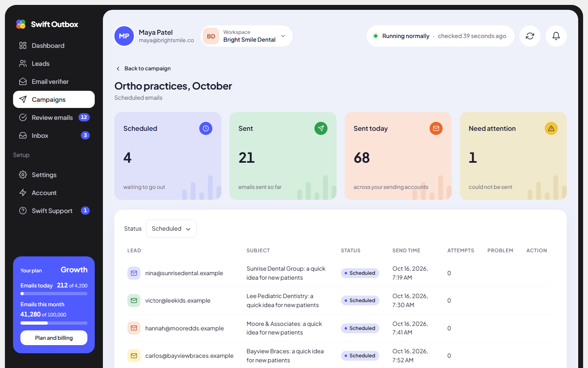Click the Lee Pediatric Dentistry subject text
Viewport: 588px width, 368px height.
pos(283,301)
